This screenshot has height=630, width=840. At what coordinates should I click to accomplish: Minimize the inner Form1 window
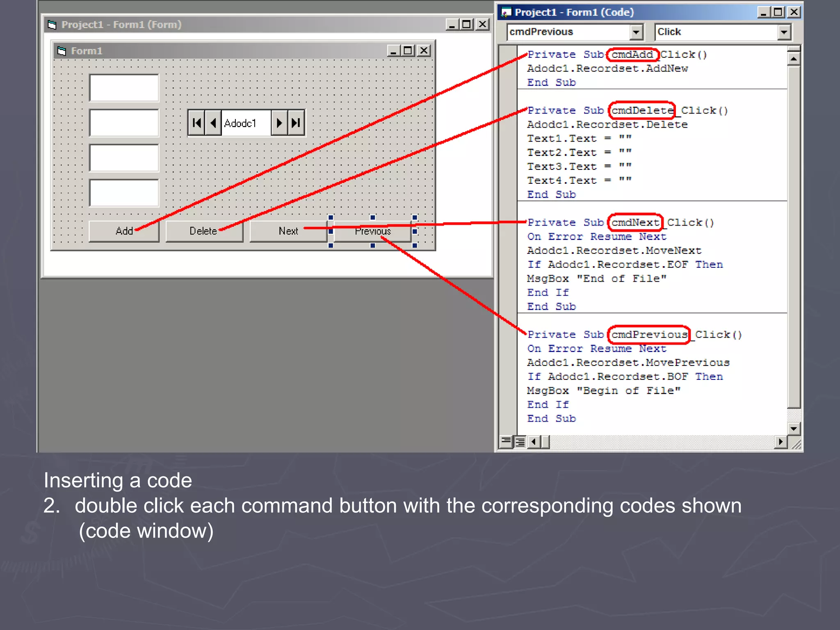[393, 50]
